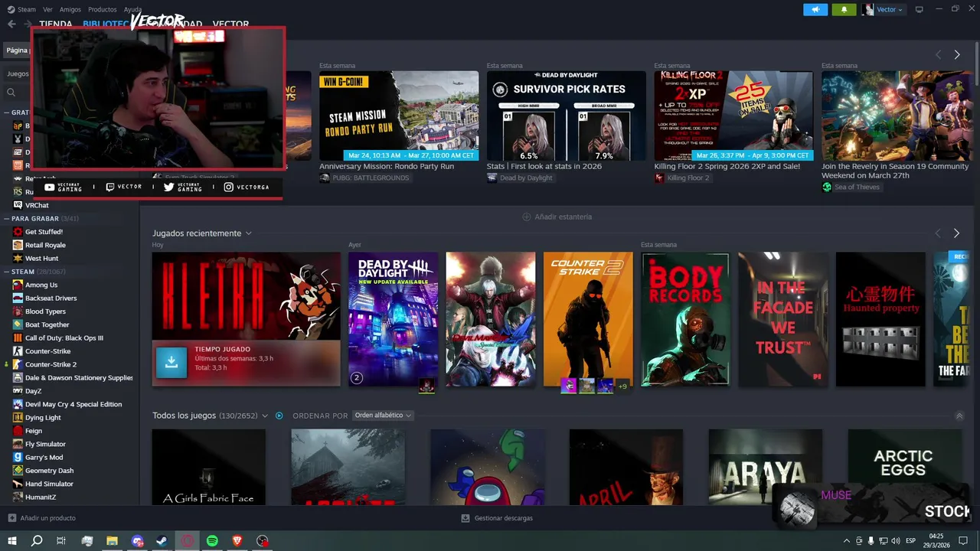This screenshot has height=551, width=980.
Task: Open the announcements megaphone button
Action: (815, 9)
